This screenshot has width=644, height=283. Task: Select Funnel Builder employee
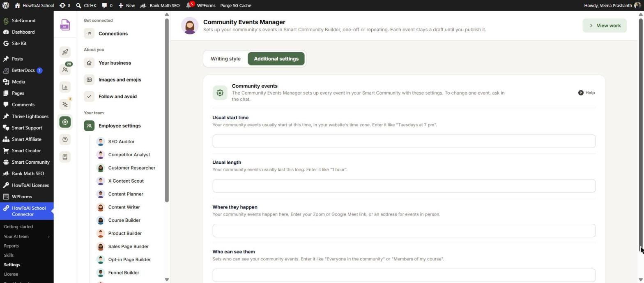[124, 273]
